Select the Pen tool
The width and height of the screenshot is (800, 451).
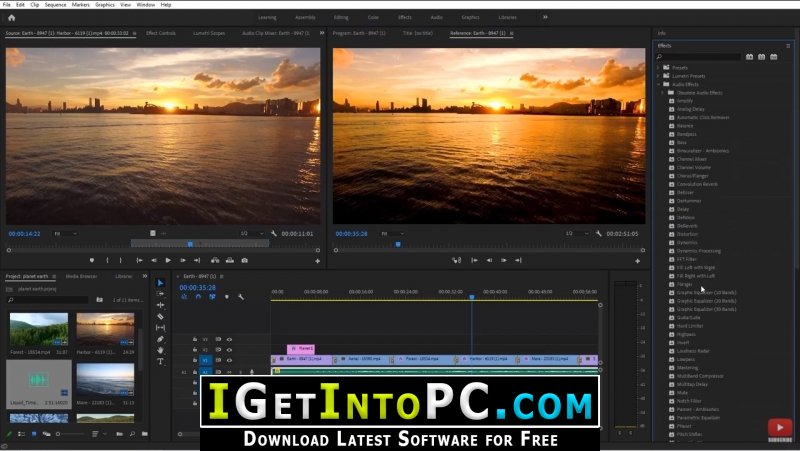click(160, 339)
